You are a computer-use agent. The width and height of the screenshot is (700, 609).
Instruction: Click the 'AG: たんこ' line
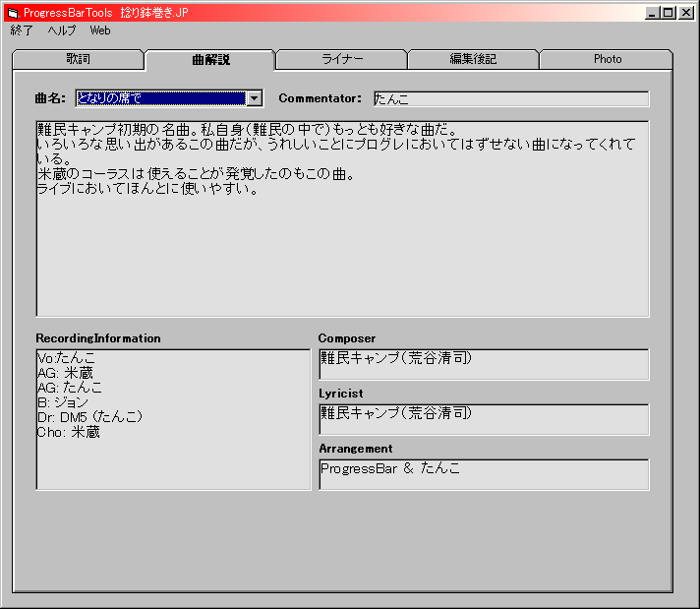click(x=70, y=388)
